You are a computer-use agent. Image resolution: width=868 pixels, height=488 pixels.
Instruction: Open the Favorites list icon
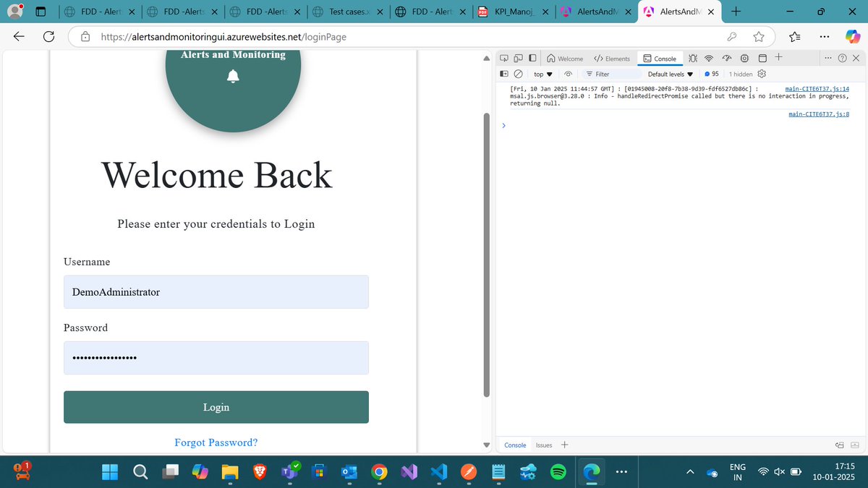(795, 37)
